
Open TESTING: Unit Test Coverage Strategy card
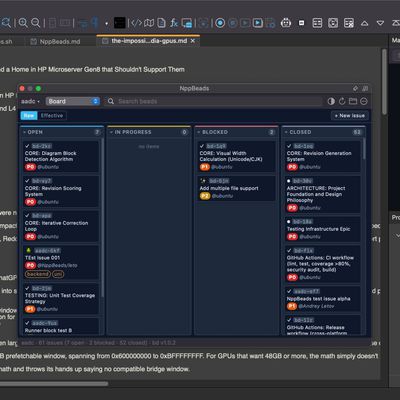point(61,299)
